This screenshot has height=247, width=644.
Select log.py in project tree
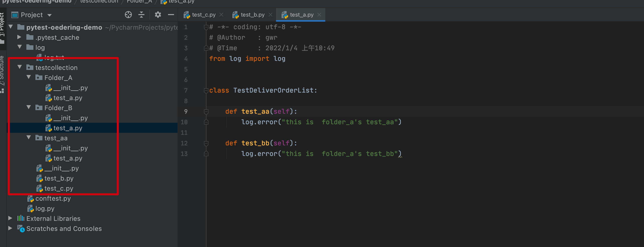pyautogui.click(x=45, y=209)
